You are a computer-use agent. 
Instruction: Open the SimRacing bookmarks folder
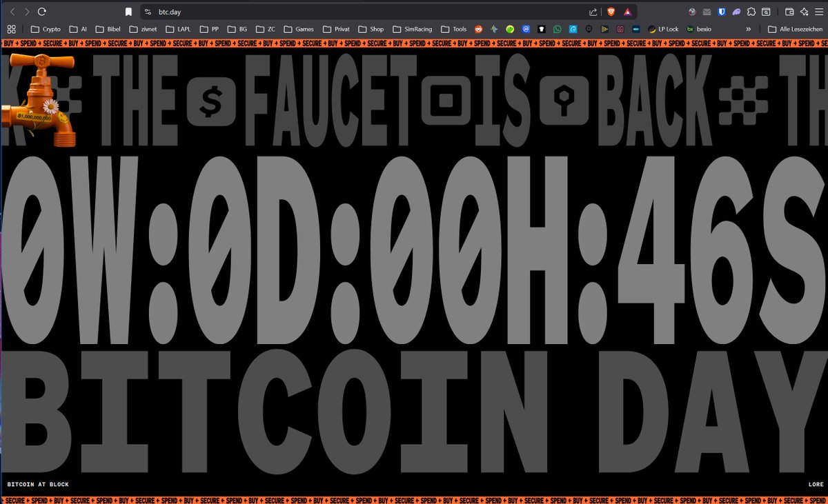(413, 29)
